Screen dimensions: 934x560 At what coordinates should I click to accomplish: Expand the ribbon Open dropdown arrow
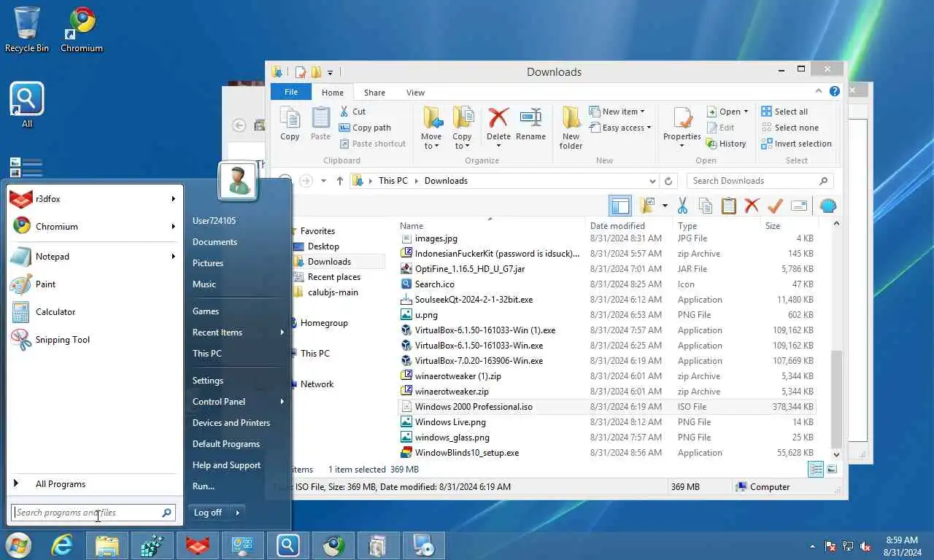click(x=746, y=112)
